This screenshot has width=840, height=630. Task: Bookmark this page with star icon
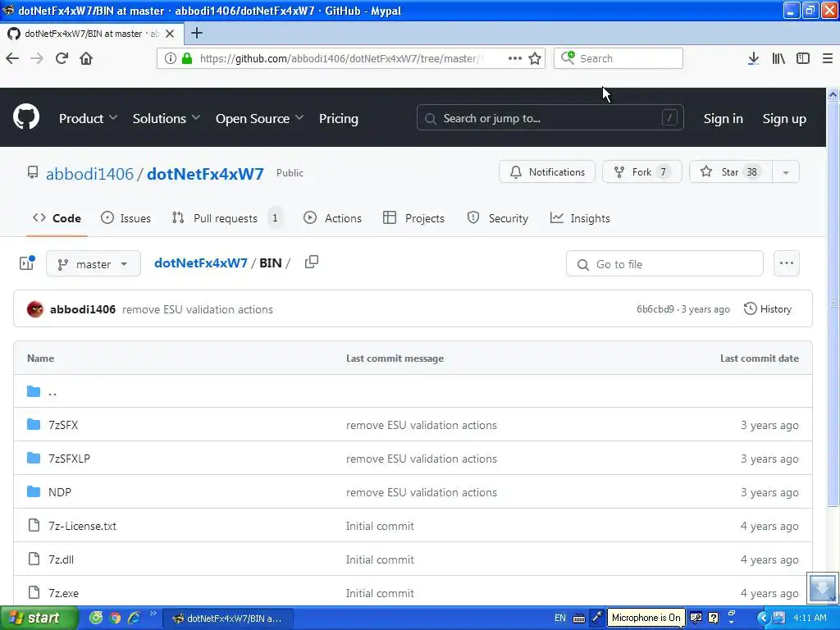pos(535,58)
